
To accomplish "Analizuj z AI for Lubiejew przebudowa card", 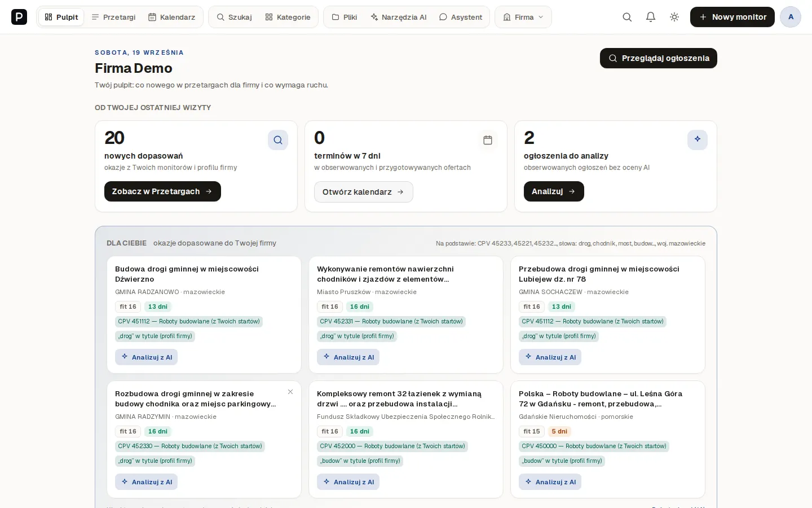I will click(x=550, y=357).
